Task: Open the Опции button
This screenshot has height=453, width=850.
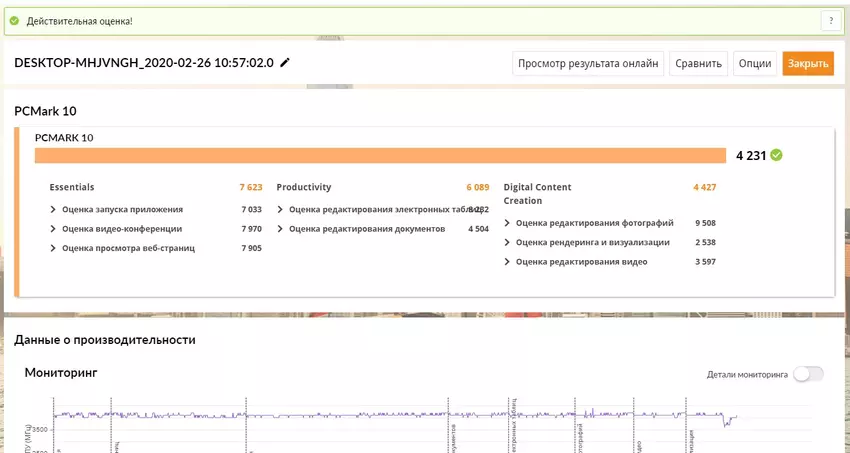Action: coord(754,63)
